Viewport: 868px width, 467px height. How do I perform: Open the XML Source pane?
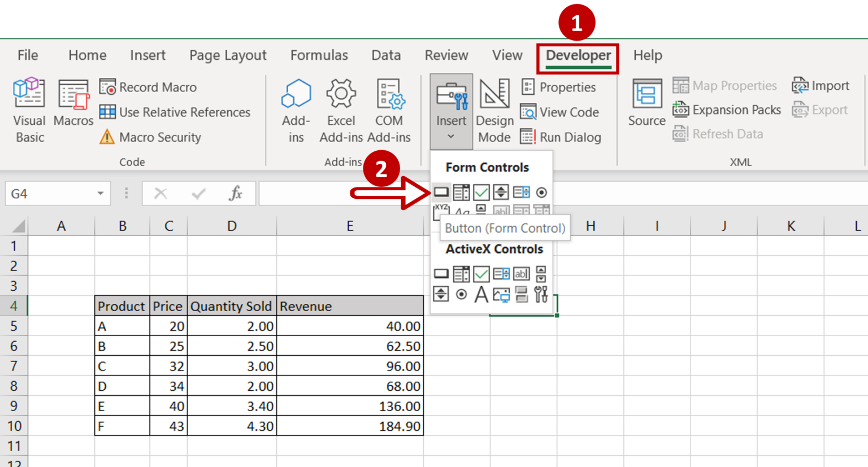pos(647,103)
